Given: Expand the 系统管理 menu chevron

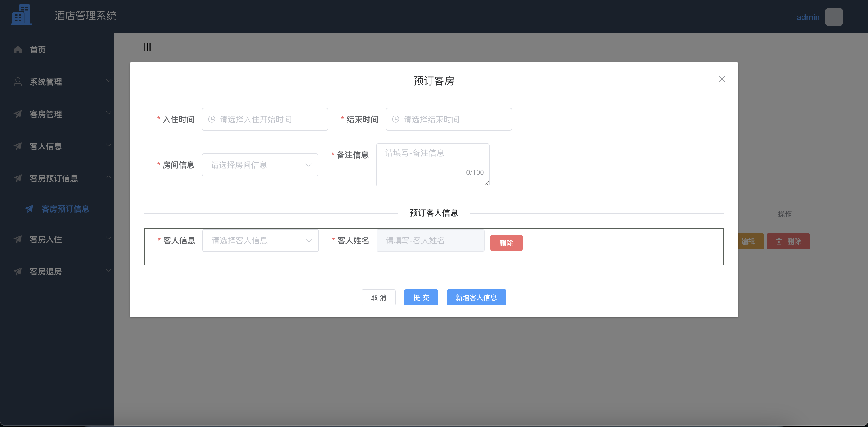Looking at the screenshot, I should click(108, 81).
